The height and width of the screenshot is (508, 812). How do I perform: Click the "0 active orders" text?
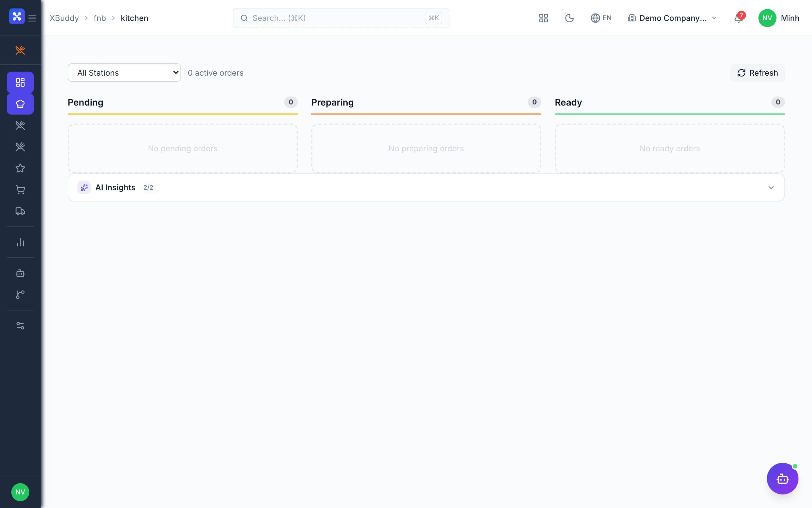pos(215,73)
